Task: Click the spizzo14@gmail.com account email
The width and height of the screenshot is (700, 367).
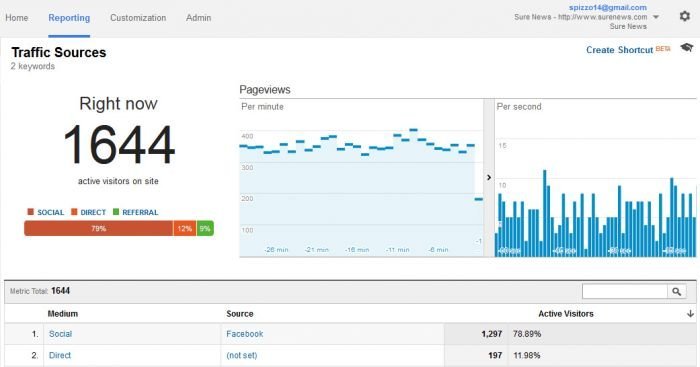Action: coord(608,8)
